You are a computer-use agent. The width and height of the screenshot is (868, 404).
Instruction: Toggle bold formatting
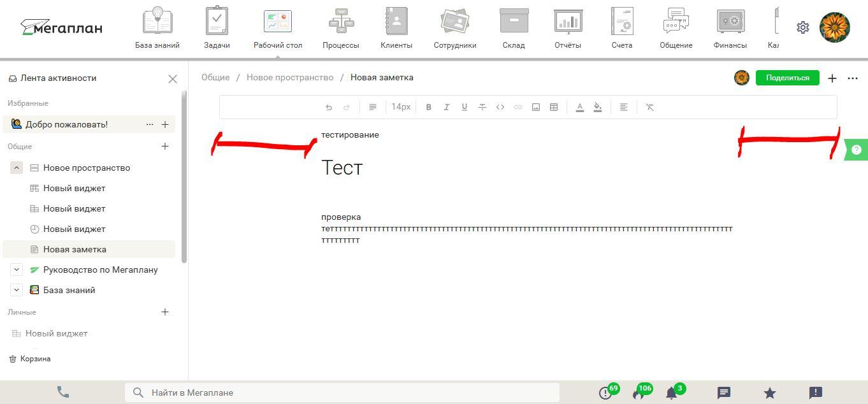point(429,107)
